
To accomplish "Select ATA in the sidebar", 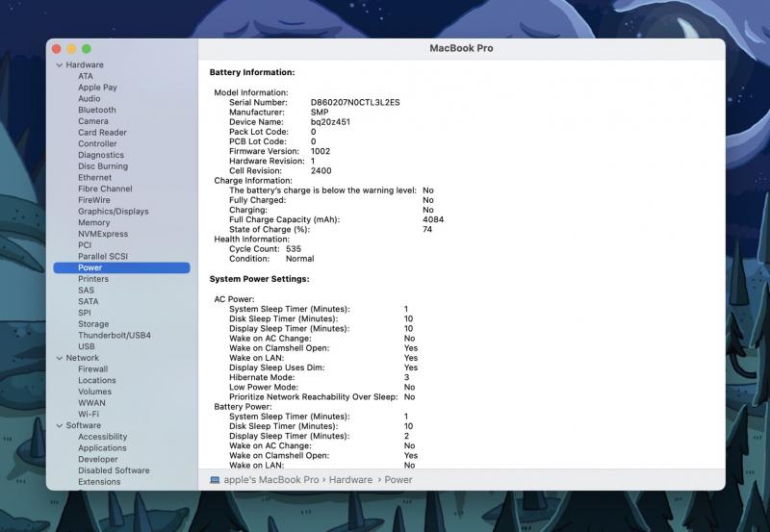I will (86, 76).
